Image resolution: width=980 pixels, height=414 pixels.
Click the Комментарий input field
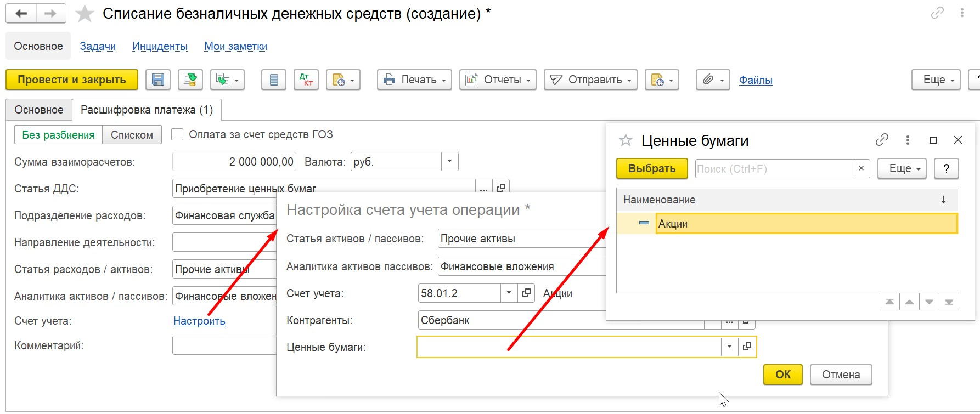224,345
